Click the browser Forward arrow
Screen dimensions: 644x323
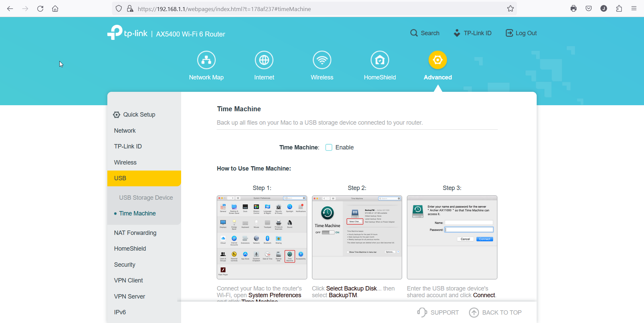[x=25, y=9]
